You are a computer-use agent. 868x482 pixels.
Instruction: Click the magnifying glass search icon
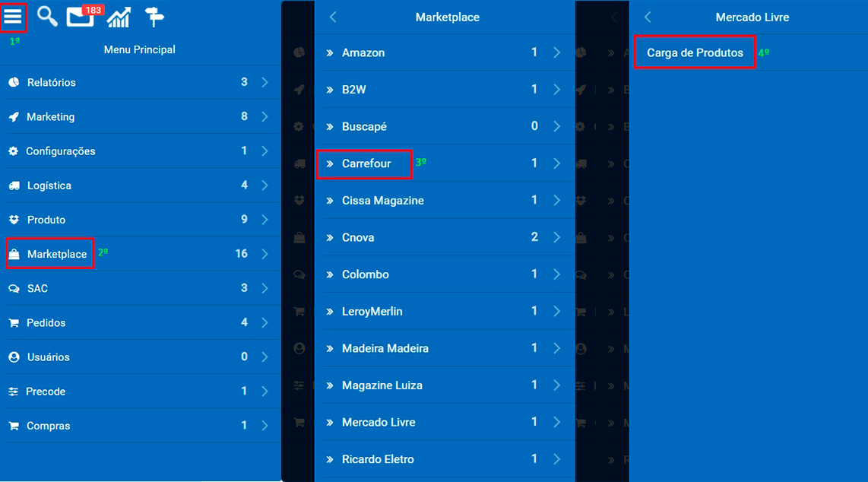(47, 17)
